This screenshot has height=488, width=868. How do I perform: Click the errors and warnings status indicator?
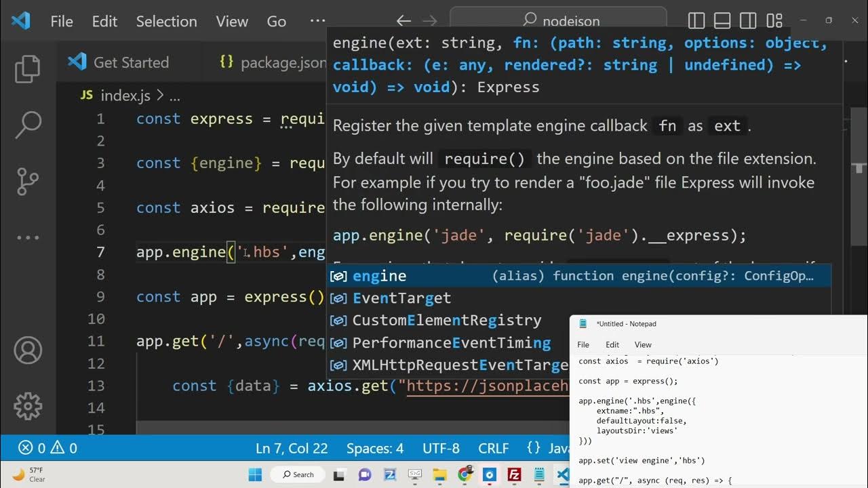pos(47,448)
